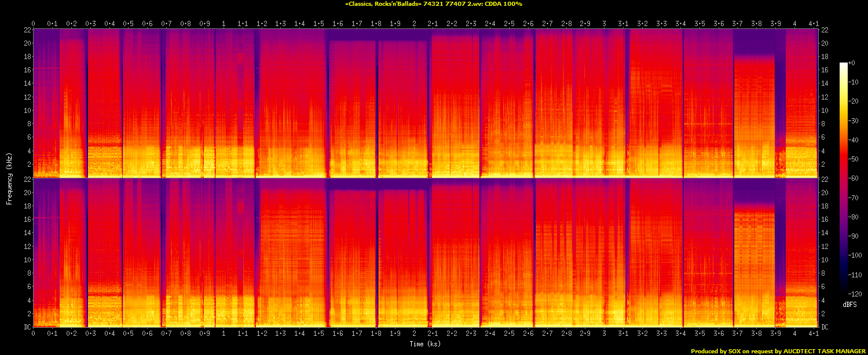Viewport: 868px width, 355px height.
Task: Select the 'Frequency (kHz)' vertical axis label
Action: pyautogui.click(x=9, y=178)
